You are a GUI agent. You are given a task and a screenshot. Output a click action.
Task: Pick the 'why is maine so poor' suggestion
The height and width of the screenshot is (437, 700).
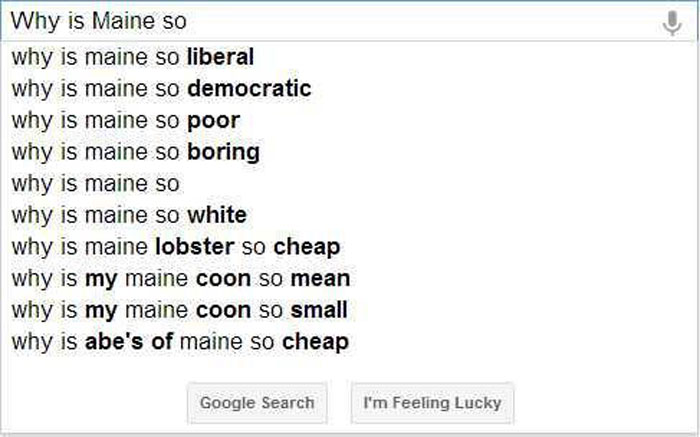click(x=349, y=121)
